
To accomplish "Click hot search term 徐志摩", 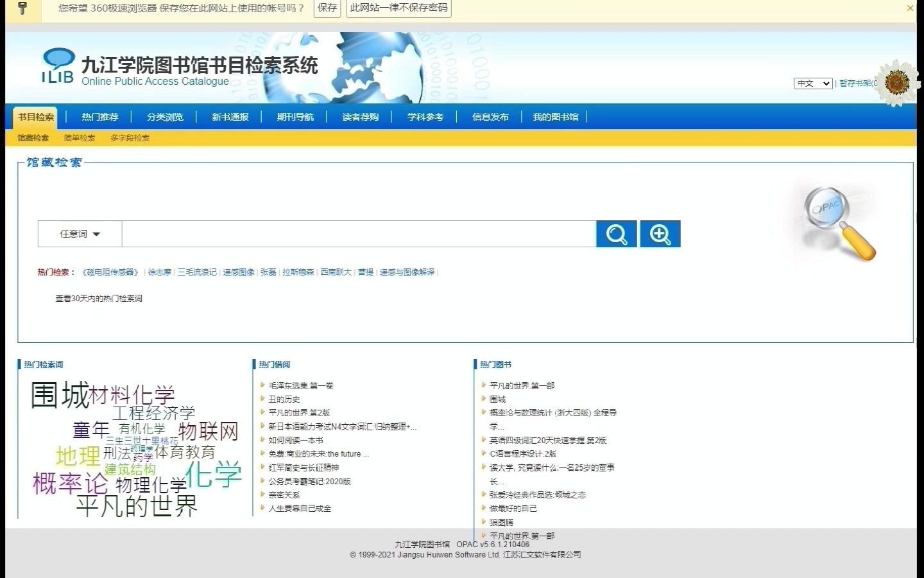I will pyautogui.click(x=160, y=272).
